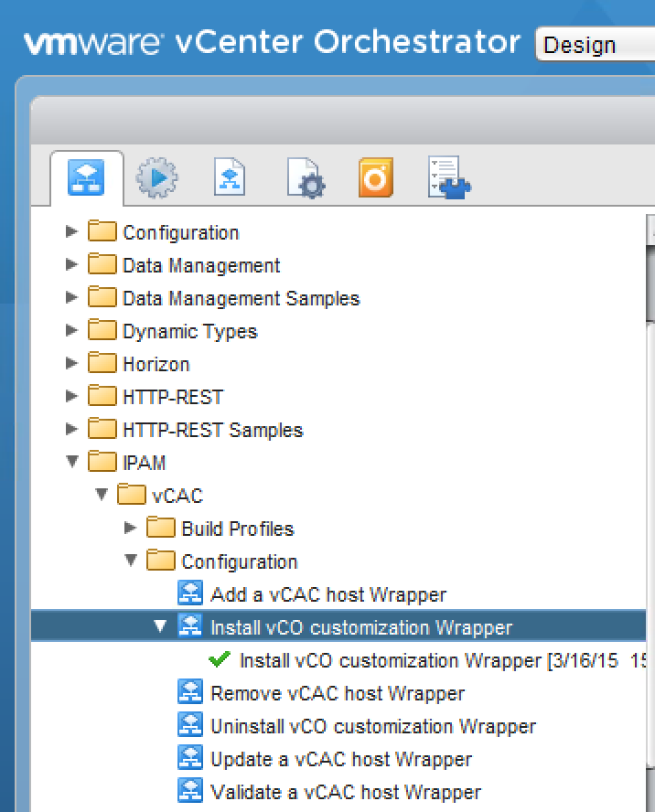The width and height of the screenshot is (655, 812).
Task: Select Update a vCAC host Wrapper workflow
Action: [341, 760]
